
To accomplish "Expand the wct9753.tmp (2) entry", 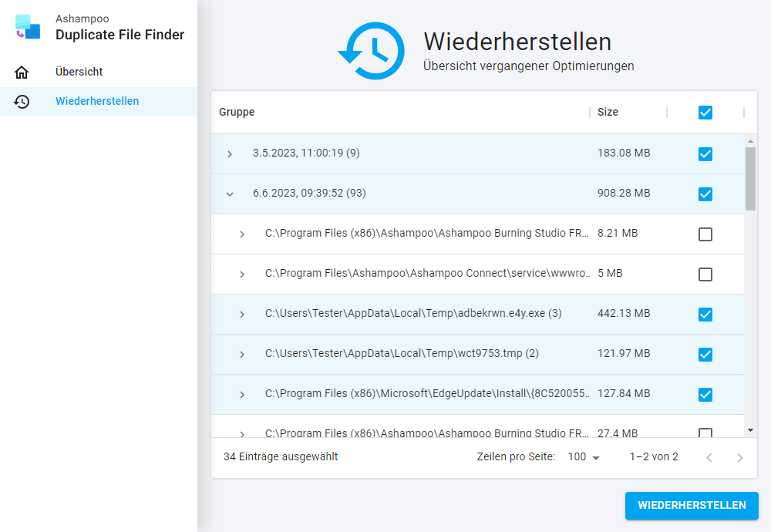I will coord(242,355).
